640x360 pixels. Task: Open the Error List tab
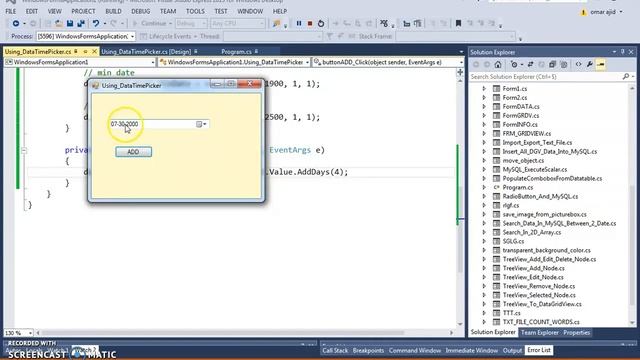coord(539,350)
